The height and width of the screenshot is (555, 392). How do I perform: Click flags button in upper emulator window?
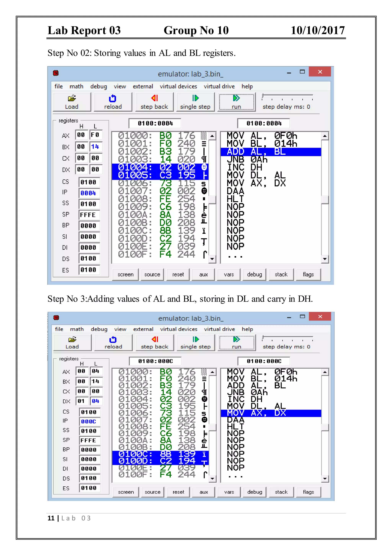[308, 274]
